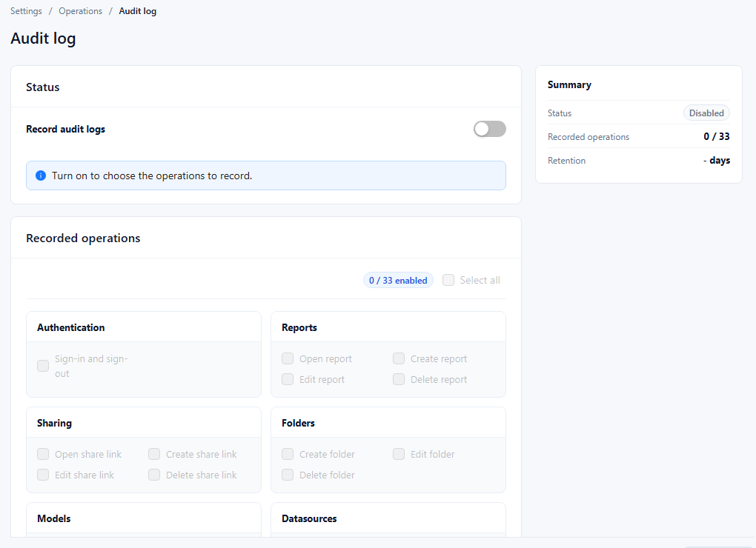Turn on the Record audit logs switch
The width and height of the screenshot is (756, 548).
[489, 129]
